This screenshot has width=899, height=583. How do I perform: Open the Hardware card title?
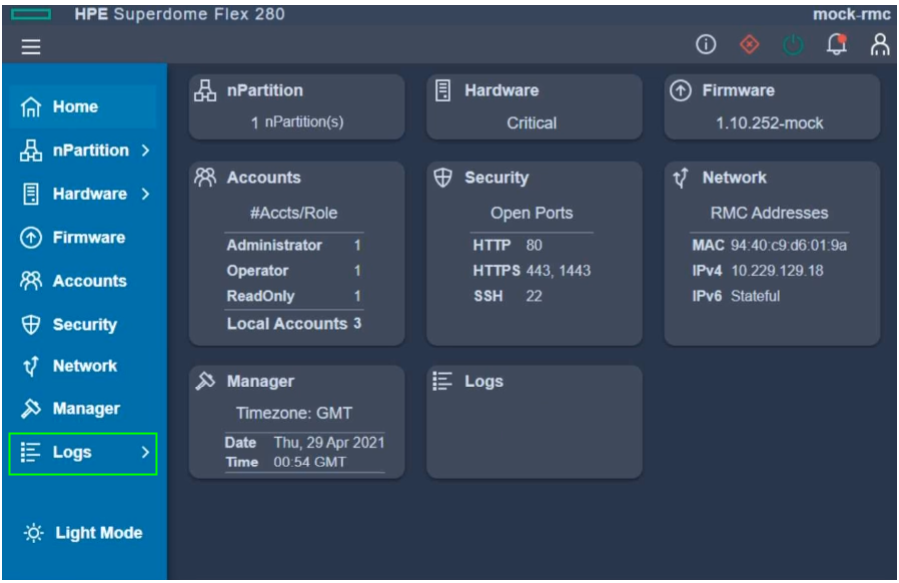[x=502, y=91]
